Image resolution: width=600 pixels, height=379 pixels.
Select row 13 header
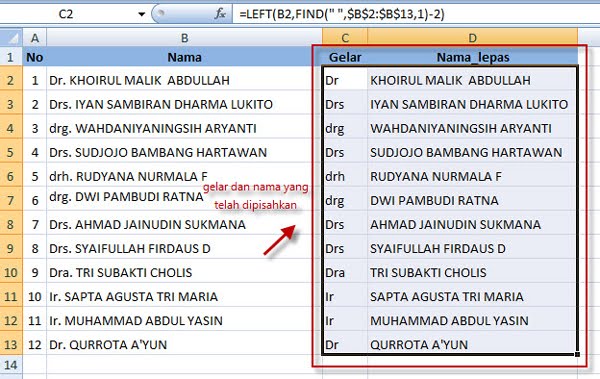(11, 345)
